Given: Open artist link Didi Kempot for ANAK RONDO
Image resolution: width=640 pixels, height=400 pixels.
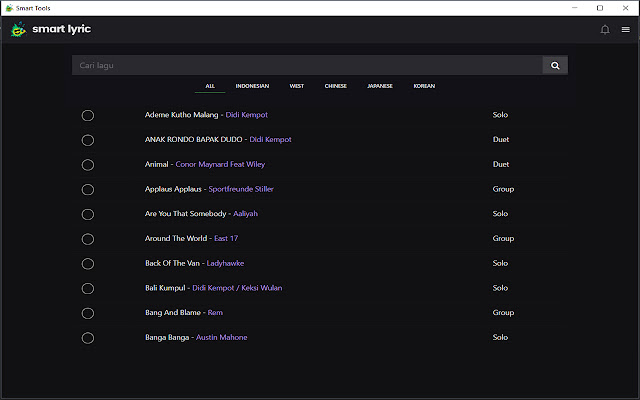Looking at the screenshot, I should pos(270,140).
